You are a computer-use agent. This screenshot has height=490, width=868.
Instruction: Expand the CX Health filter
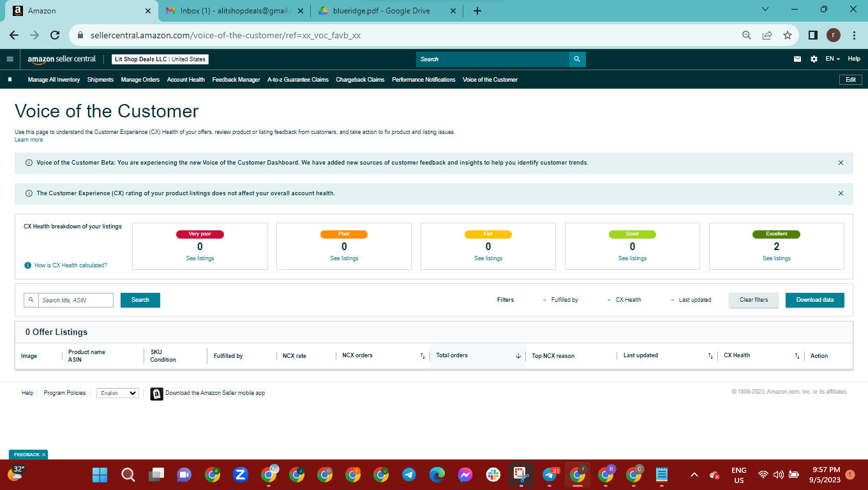(x=624, y=300)
